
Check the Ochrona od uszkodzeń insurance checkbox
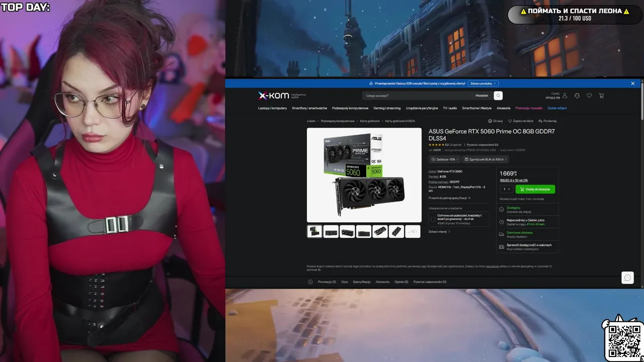point(433,219)
